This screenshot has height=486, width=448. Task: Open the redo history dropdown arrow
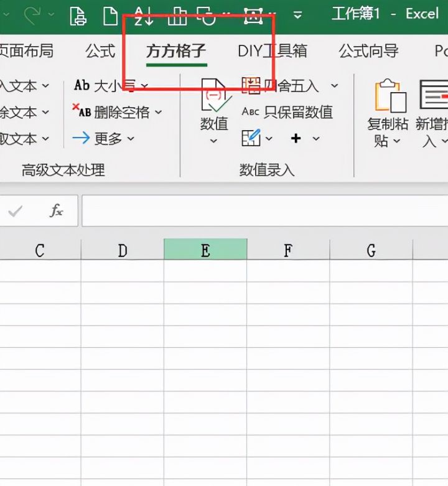pyautogui.click(x=52, y=14)
